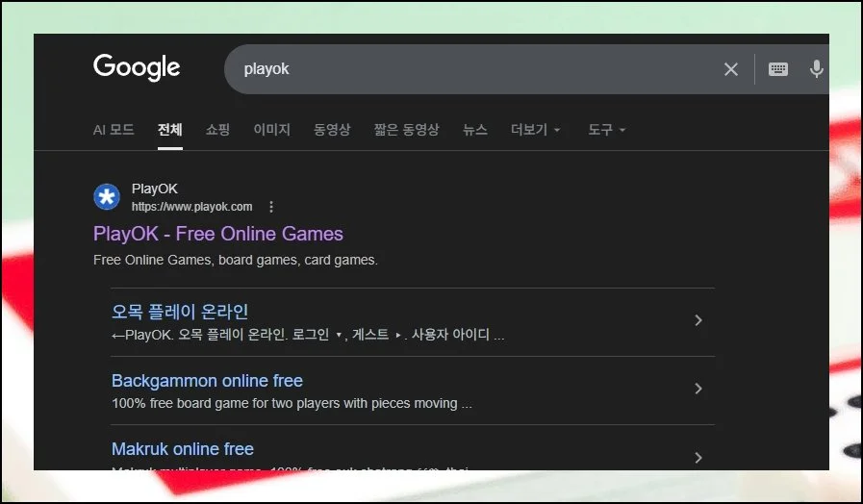
Task: Open the Backgammon online free link
Action: (x=207, y=381)
